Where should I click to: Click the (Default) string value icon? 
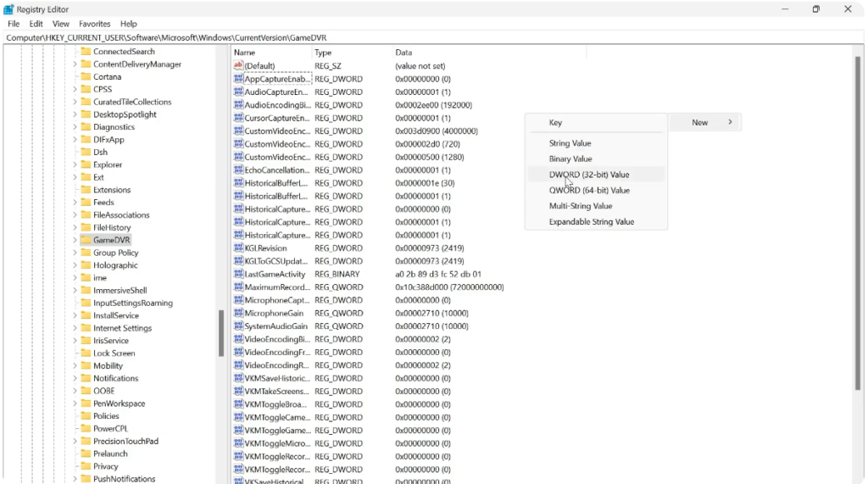(238, 66)
